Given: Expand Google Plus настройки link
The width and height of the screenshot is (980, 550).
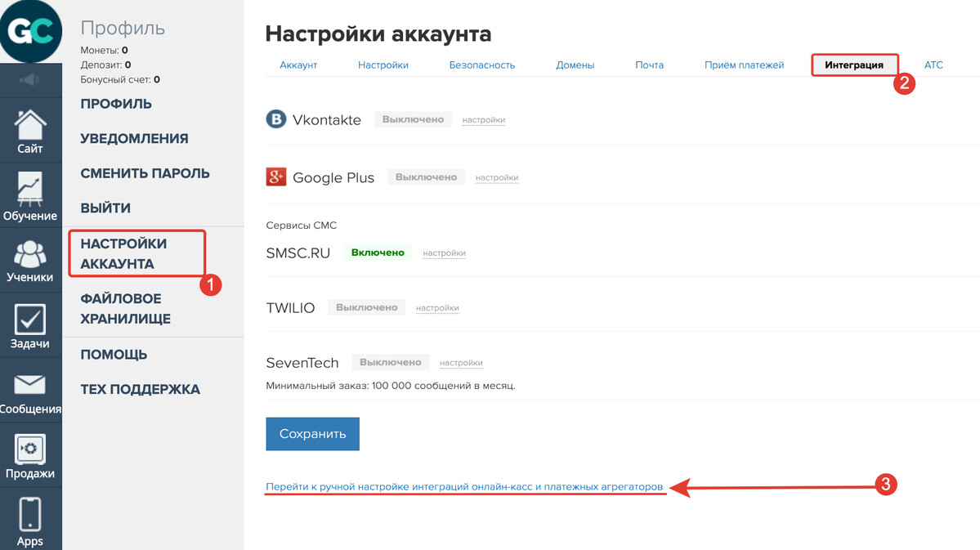Looking at the screenshot, I should [497, 177].
